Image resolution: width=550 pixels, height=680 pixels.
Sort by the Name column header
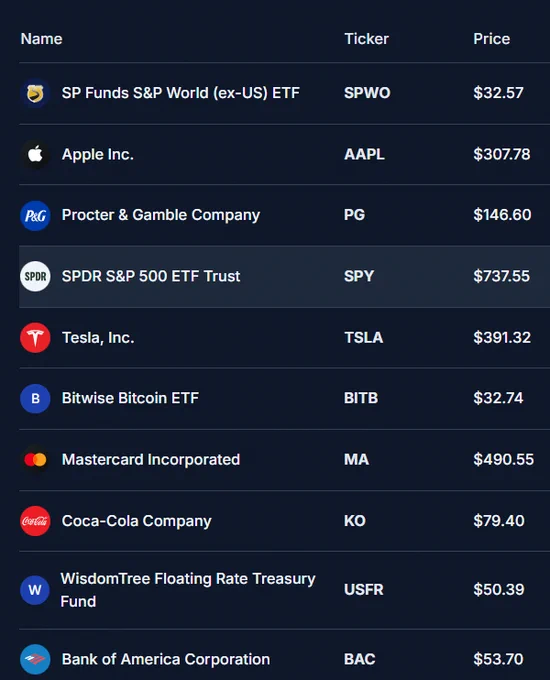(x=42, y=39)
